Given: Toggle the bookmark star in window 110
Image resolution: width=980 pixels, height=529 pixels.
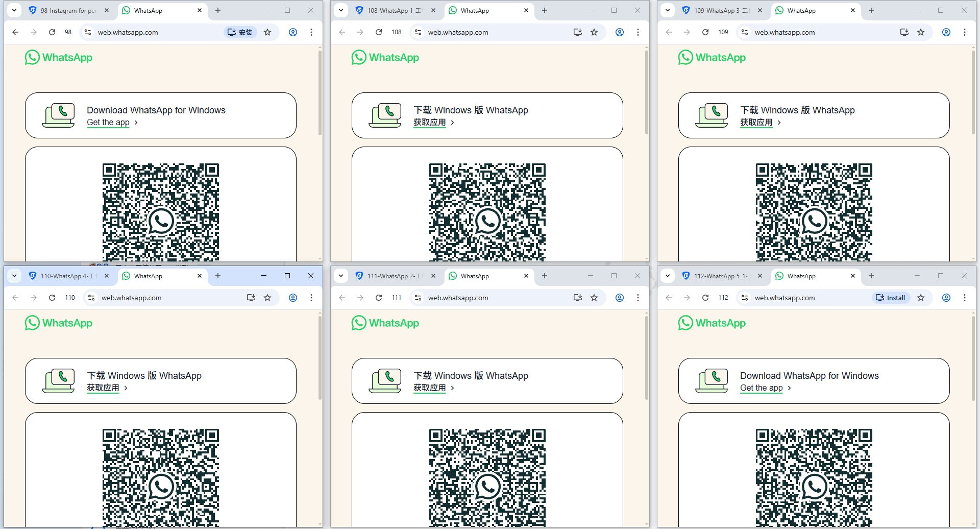Looking at the screenshot, I should click(x=267, y=297).
